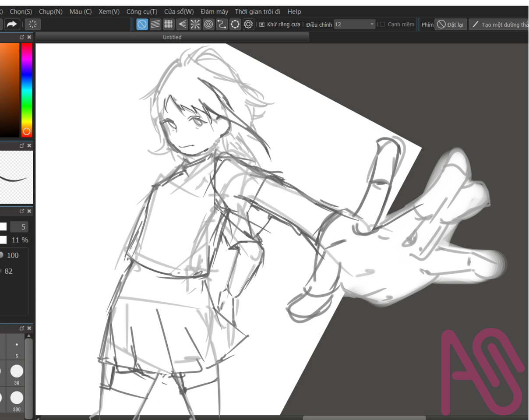Select the parallel lines snap guide

[155, 25]
